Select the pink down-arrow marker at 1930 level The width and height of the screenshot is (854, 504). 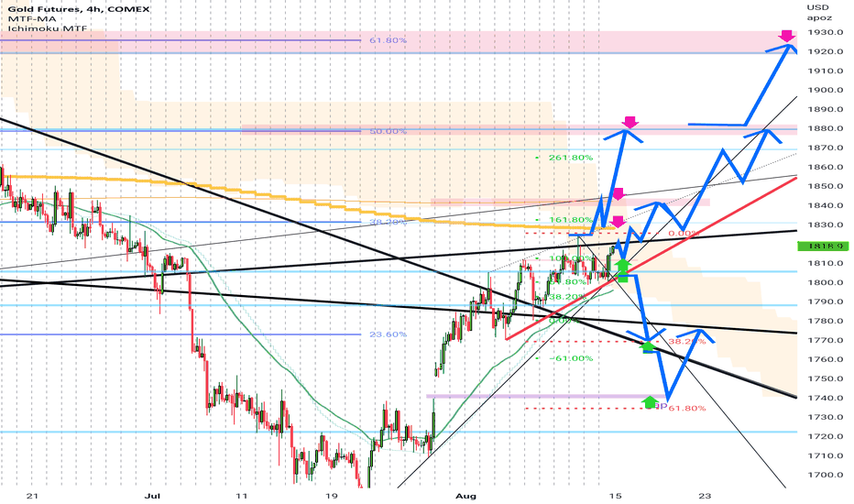click(786, 36)
